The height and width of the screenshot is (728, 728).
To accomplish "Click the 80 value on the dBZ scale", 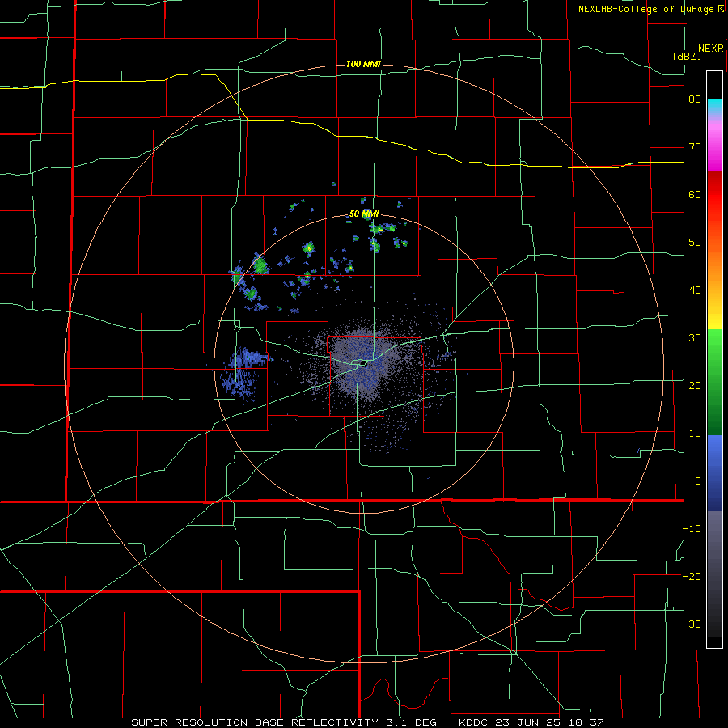I will pyautogui.click(x=695, y=99).
